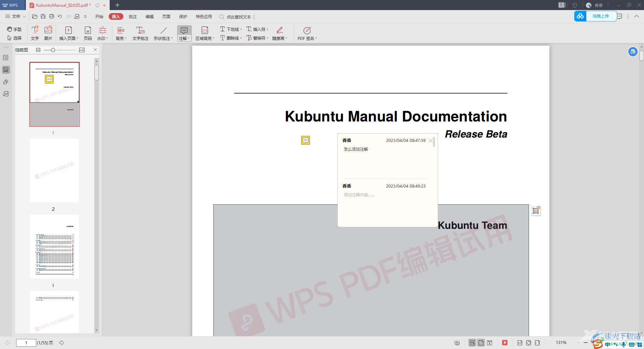Screen dimensions: 644x349
Task: Close the 缩略图 thumbnail panel
Action: (x=95, y=50)
